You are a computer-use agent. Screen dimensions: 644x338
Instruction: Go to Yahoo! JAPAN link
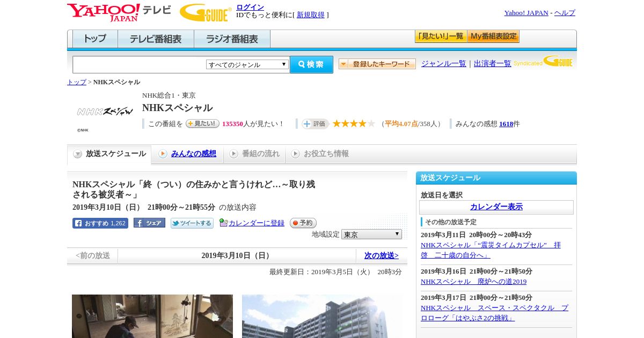coord(526,13)
